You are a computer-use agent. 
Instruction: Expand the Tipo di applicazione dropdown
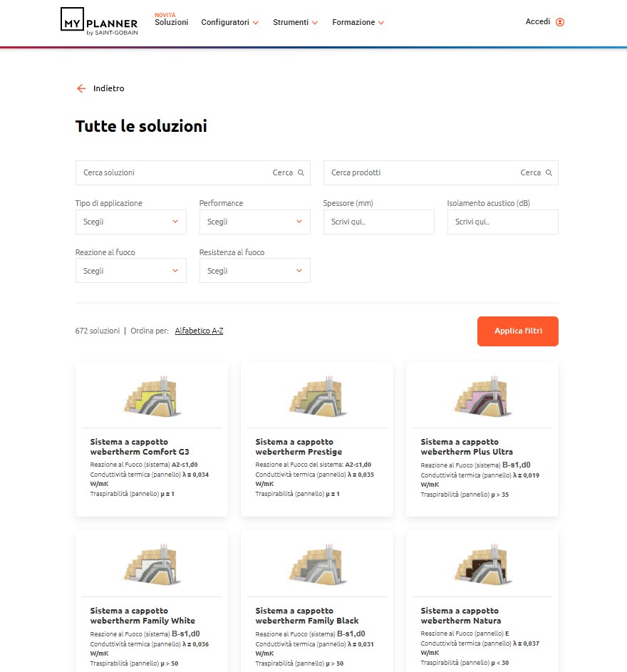[x=131, y=222]
